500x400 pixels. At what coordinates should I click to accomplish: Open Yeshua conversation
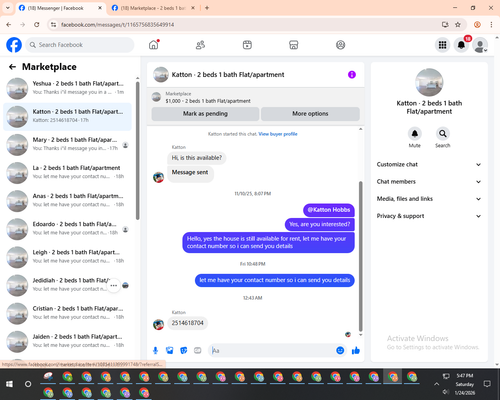pos(67,88)
